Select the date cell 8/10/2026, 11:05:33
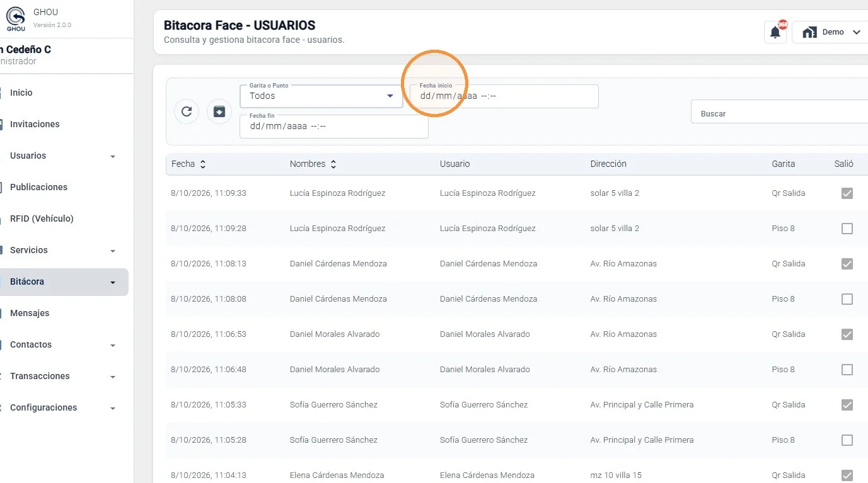This screenshot has width=868, height=483. [209, 405]
